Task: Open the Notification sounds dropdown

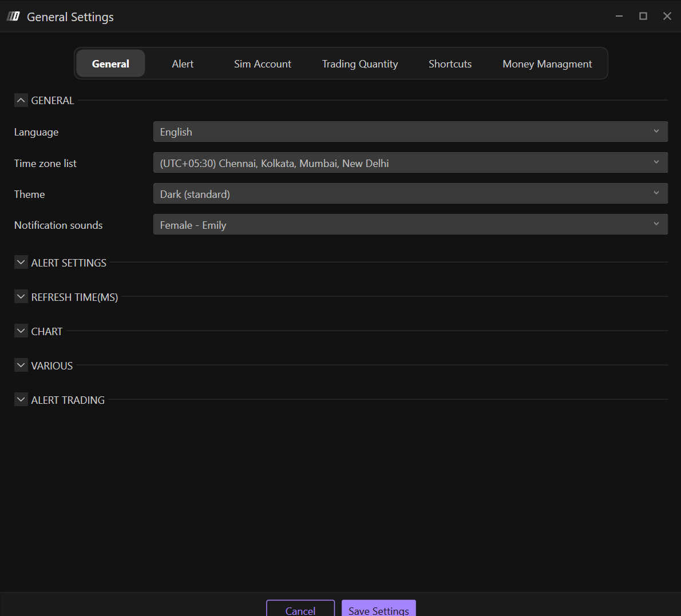Action: (410, 225)
